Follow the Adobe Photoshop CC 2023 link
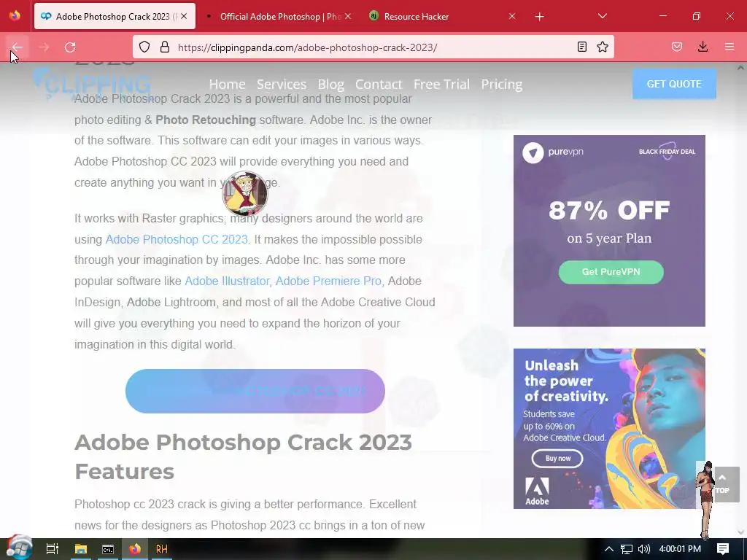Image resolution: width=747 pixels, height=560 pixels. click(177, 239)
